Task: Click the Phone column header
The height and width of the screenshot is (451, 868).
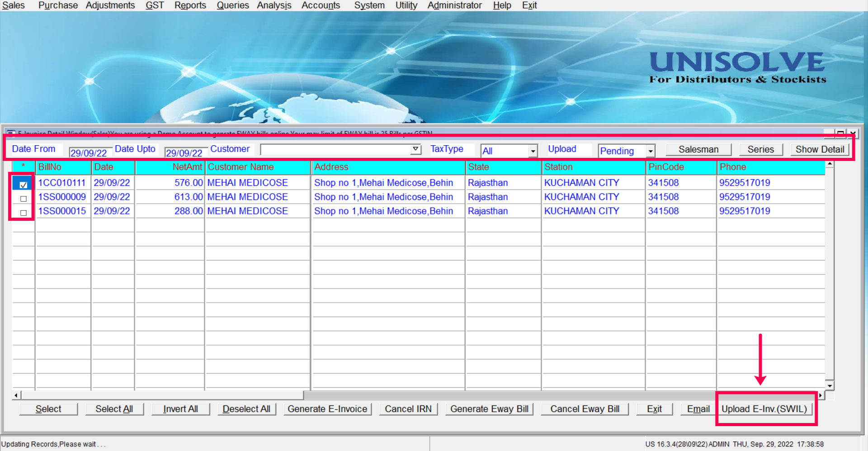Action: (771, 167)
